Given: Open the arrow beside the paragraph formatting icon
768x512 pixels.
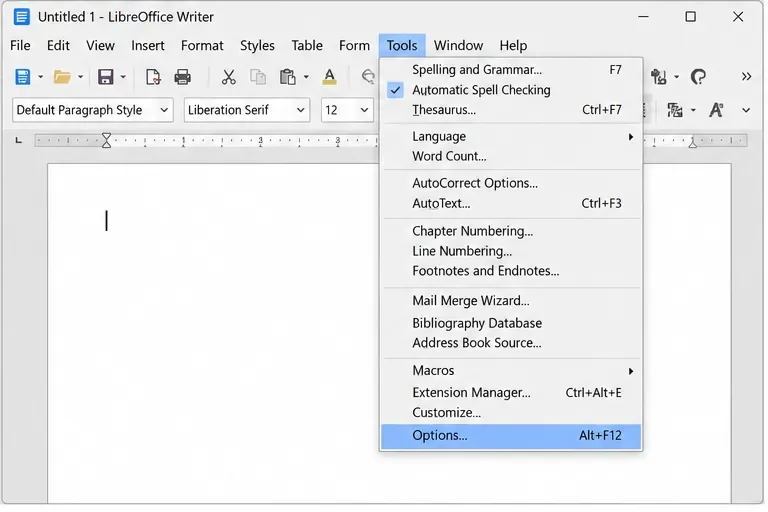Looking at the screenshot, I should coord(693,110).
